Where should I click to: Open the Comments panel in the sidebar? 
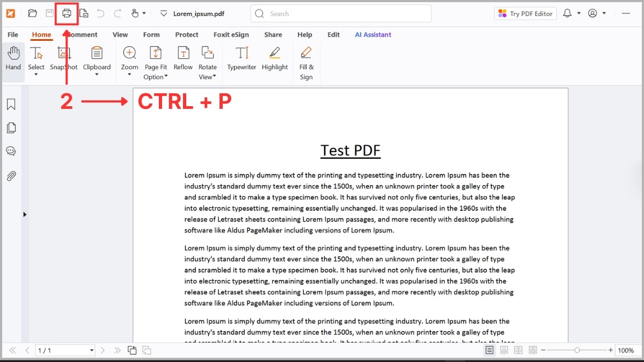pyautogui.click(x=11, y=151)
